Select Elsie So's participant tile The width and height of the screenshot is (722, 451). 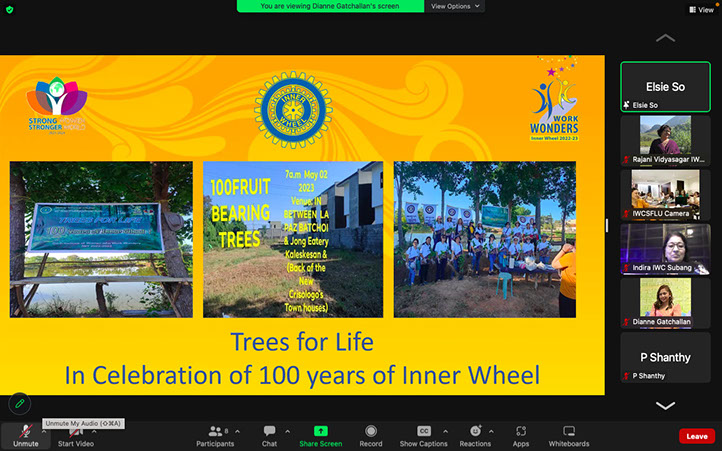[665, 87]
